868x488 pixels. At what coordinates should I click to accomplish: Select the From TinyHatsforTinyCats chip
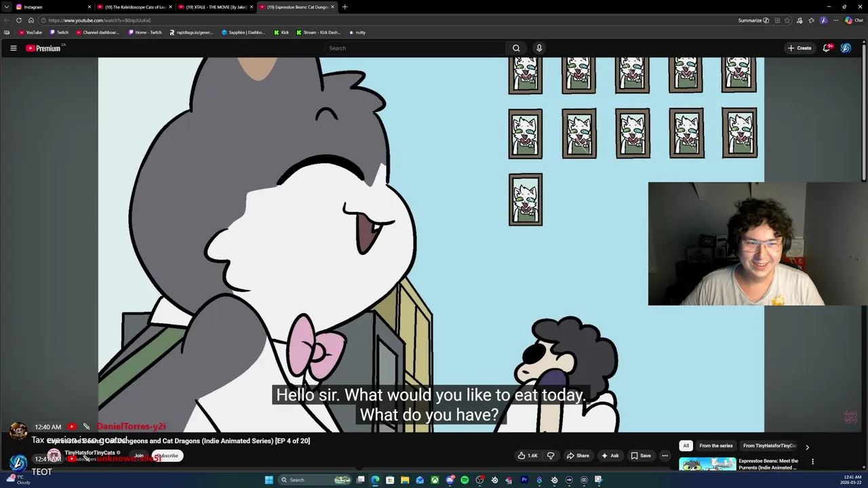click(x=769, y=446)
